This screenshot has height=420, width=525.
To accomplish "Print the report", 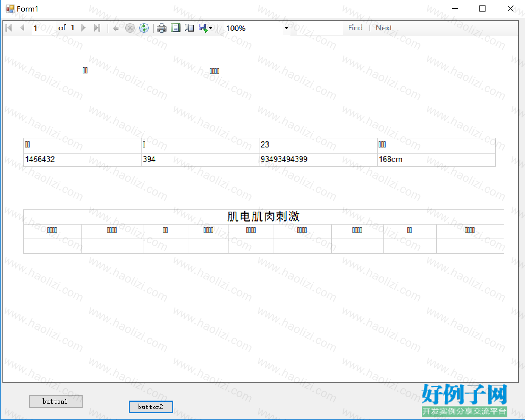I will [x=162, y=28].
